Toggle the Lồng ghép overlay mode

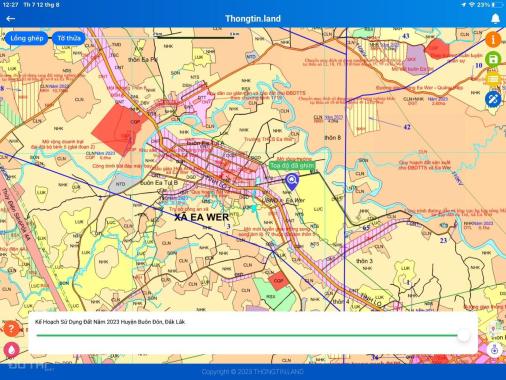27,38
